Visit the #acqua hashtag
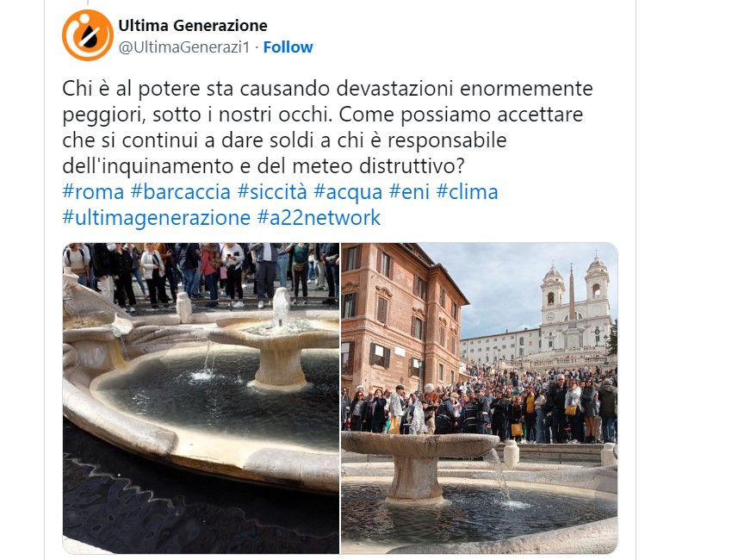Screen dimensions: 738x560 click(348, 193)
